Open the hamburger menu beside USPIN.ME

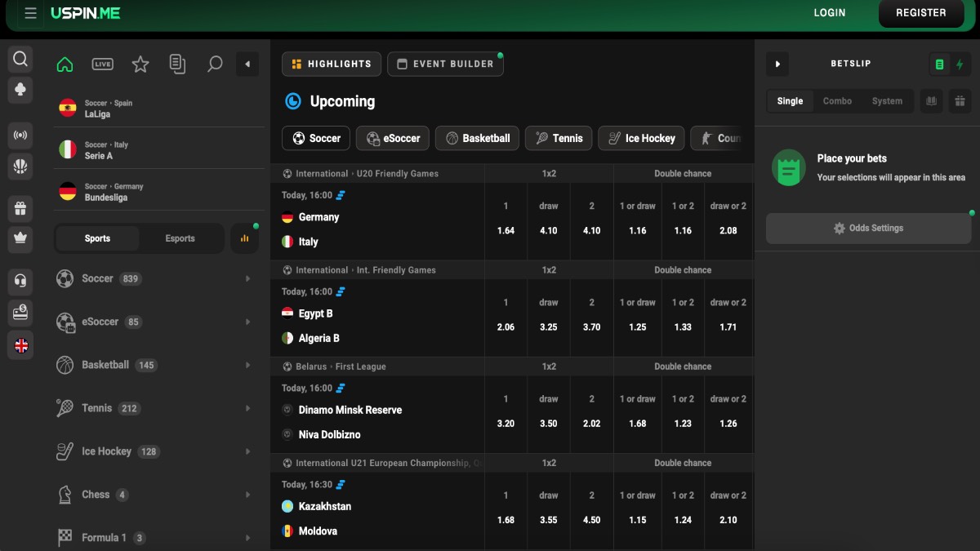(x=30, y=13)
